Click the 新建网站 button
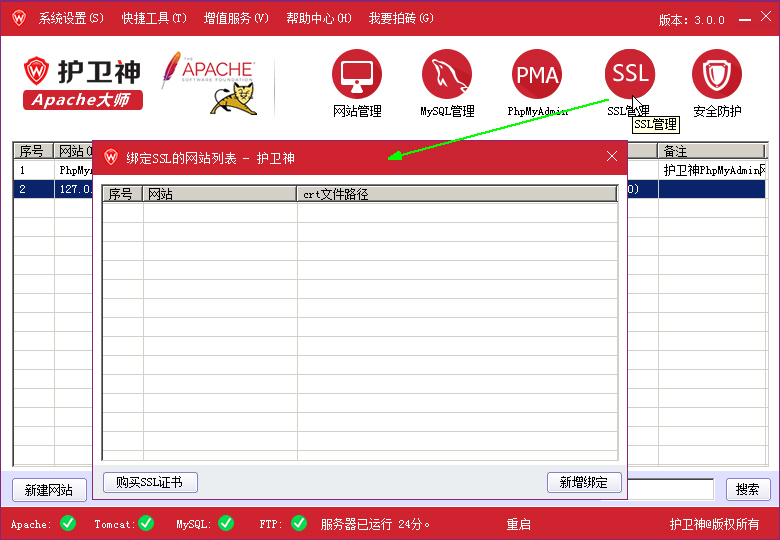 point(48,490)
